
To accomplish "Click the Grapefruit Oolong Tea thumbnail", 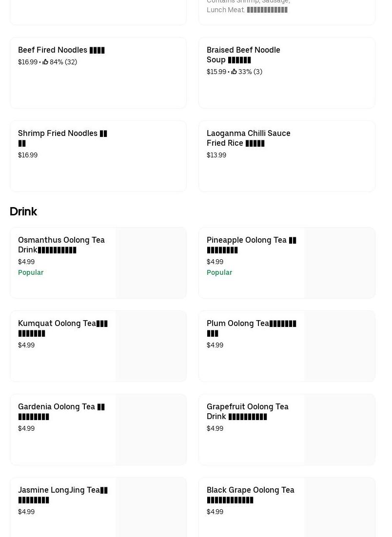I will pyautogui.click(x=340, y=429).
